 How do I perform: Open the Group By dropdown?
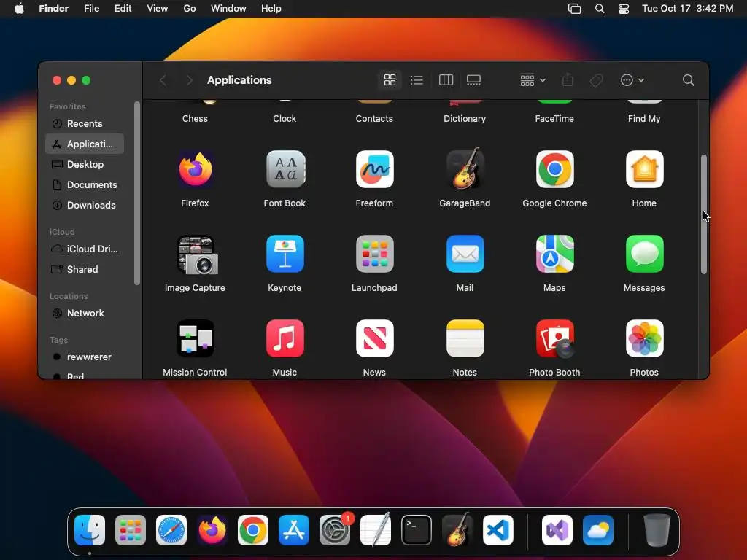[533, 80]
